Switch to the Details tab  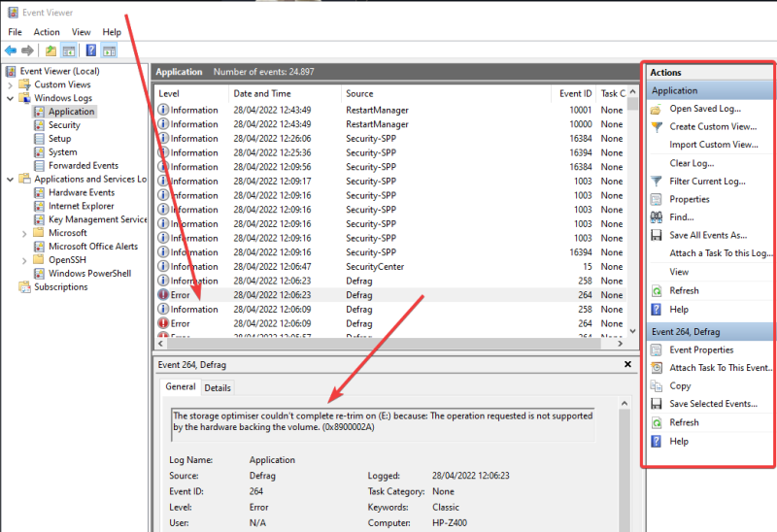pos(218,387)
